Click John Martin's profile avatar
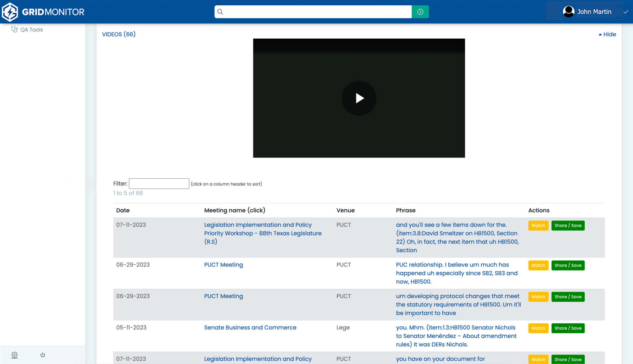Screen dimensions: 633x364 [x=568, y=12]
